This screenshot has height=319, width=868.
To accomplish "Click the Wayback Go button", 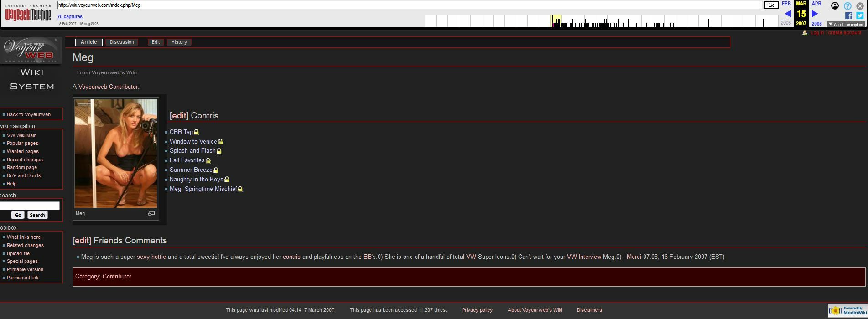I will pos(771,5).
